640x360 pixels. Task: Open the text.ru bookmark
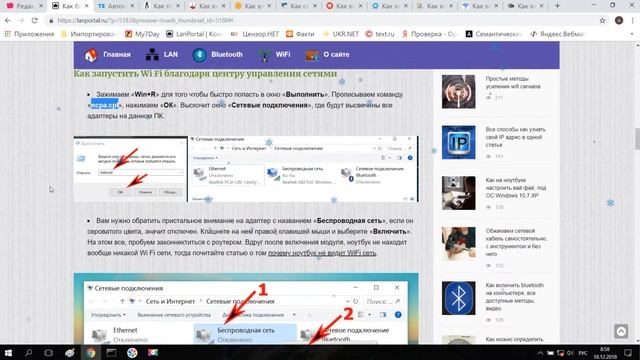(x=380, y=34)
